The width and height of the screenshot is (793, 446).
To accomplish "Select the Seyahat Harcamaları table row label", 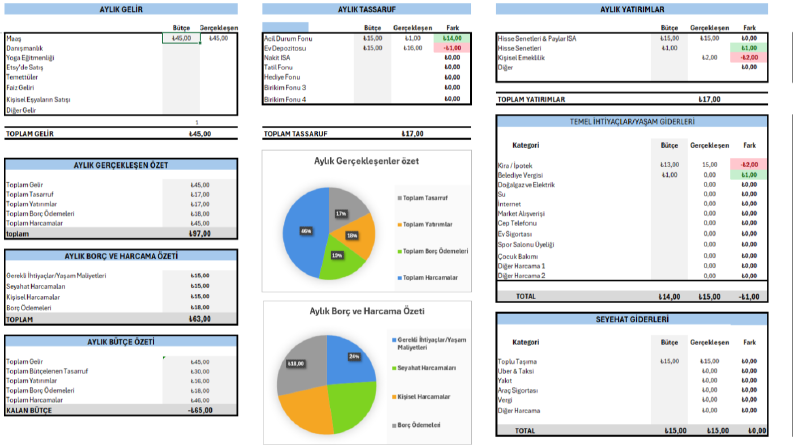I will pos(35,287).
